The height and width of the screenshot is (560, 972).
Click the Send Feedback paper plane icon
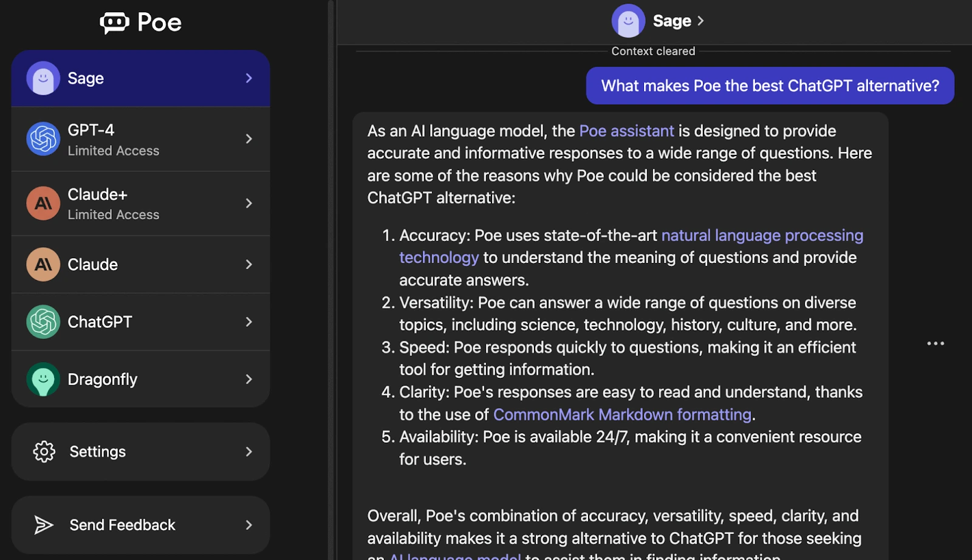43,524
